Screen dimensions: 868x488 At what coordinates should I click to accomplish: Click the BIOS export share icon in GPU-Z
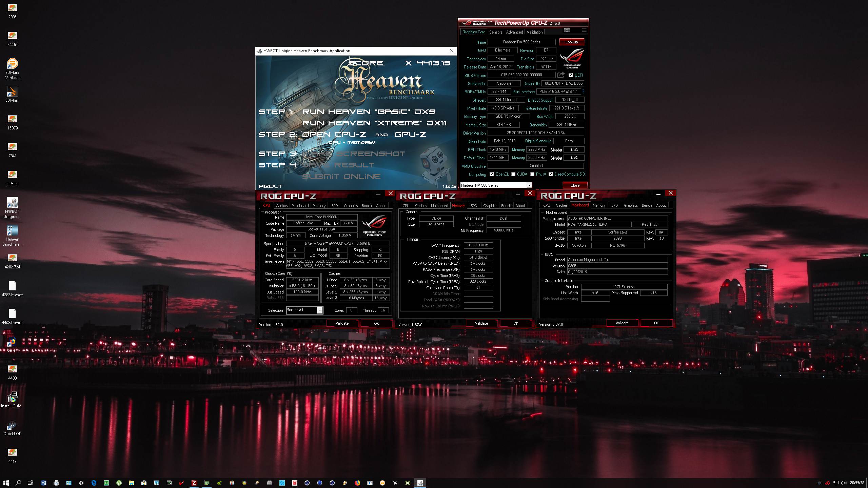pyautogui.click(x=561, y=75)
